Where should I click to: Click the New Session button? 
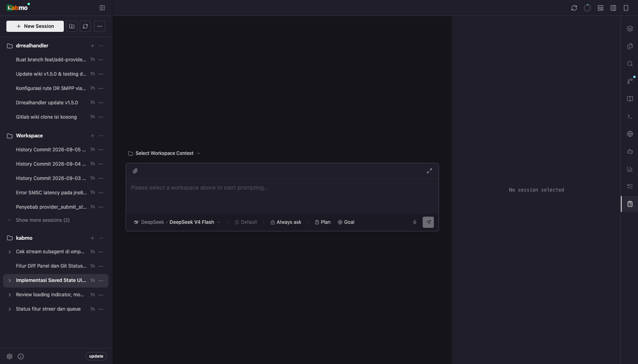35,26
